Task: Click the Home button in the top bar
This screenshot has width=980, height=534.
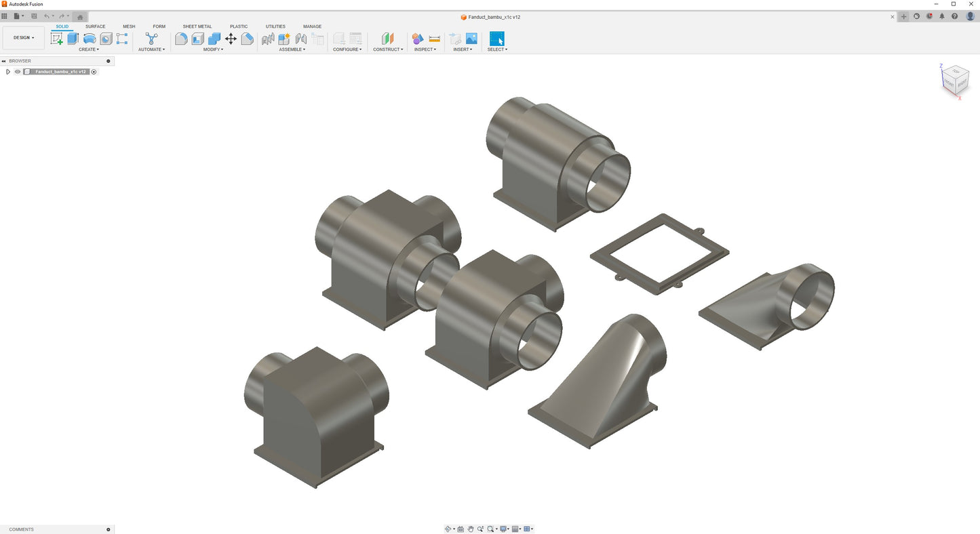Action: point(80,17)
